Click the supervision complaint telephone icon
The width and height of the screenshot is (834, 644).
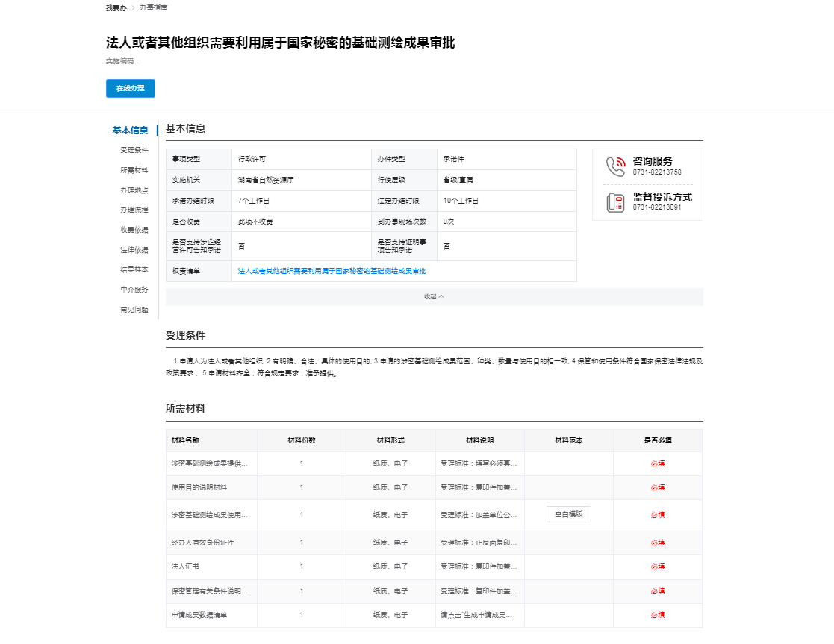[615, 202]
